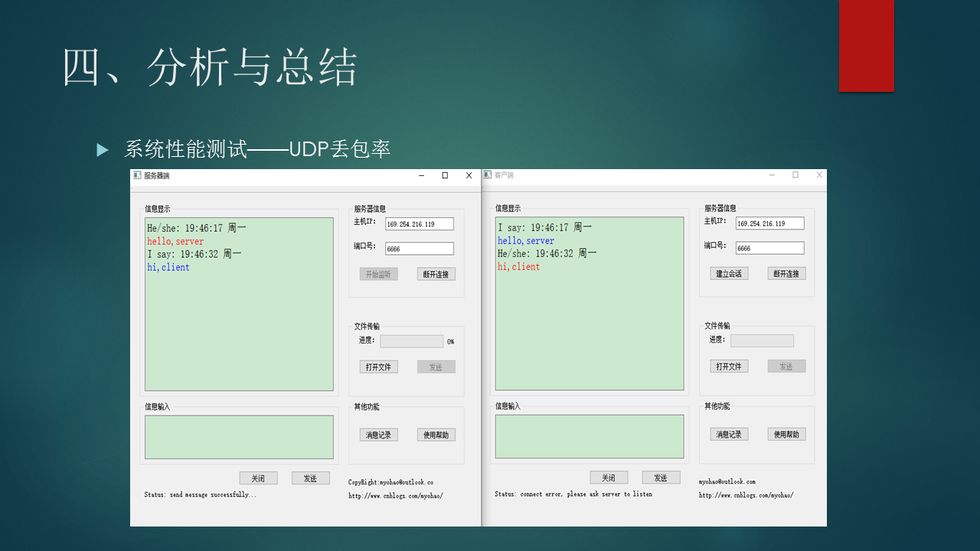The height and width of the screenshot is (551, 980).
Task: Click the greyed 发送 file button in server window
Action: tap(436, 367)
